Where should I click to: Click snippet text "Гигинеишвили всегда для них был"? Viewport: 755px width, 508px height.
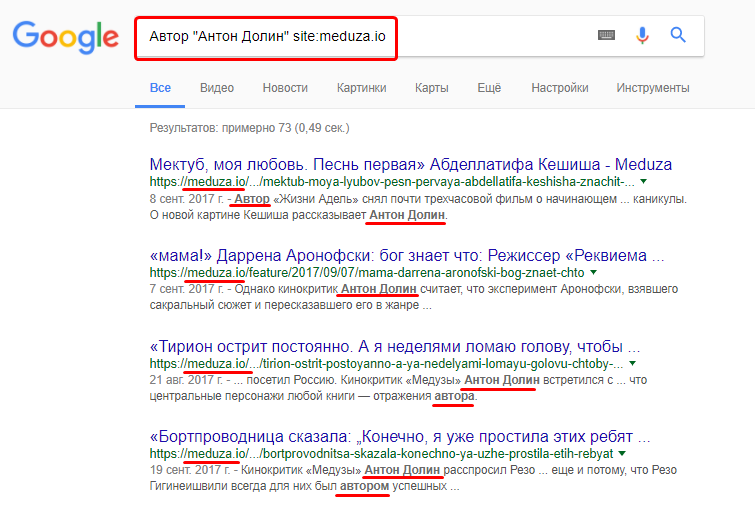click(x=243, y=486)
